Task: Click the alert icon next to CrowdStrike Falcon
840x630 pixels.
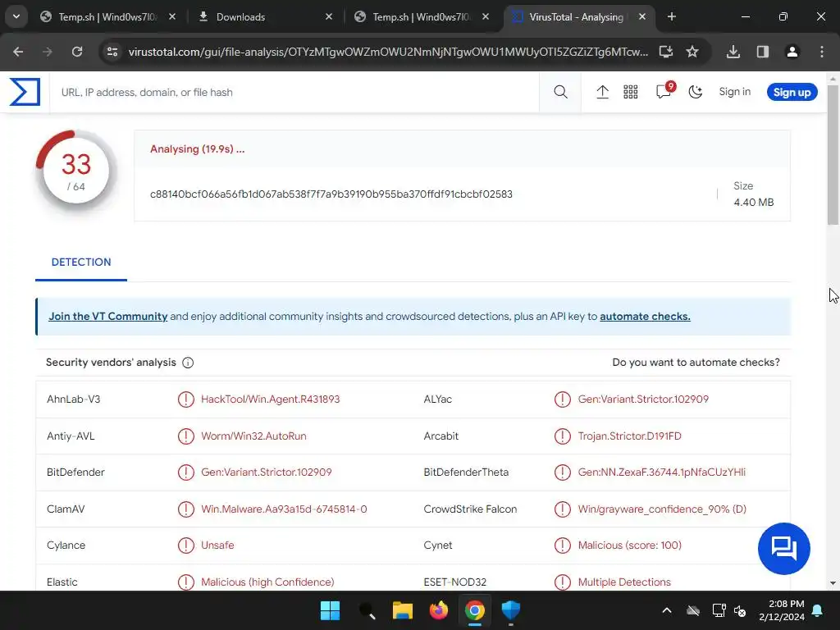Action: click(x=563, y=509)
